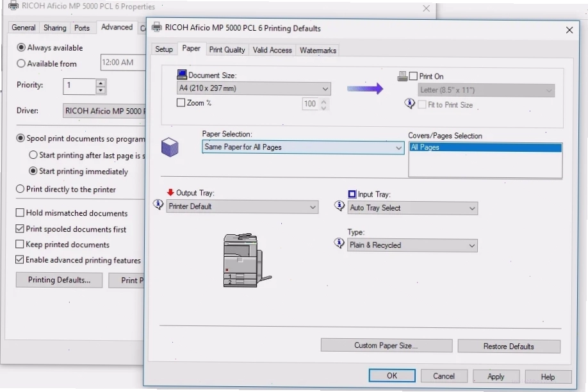Click the Apply button
Image resolution: width=588 pixels, height=392 pixels.
[x=496, y=376]
